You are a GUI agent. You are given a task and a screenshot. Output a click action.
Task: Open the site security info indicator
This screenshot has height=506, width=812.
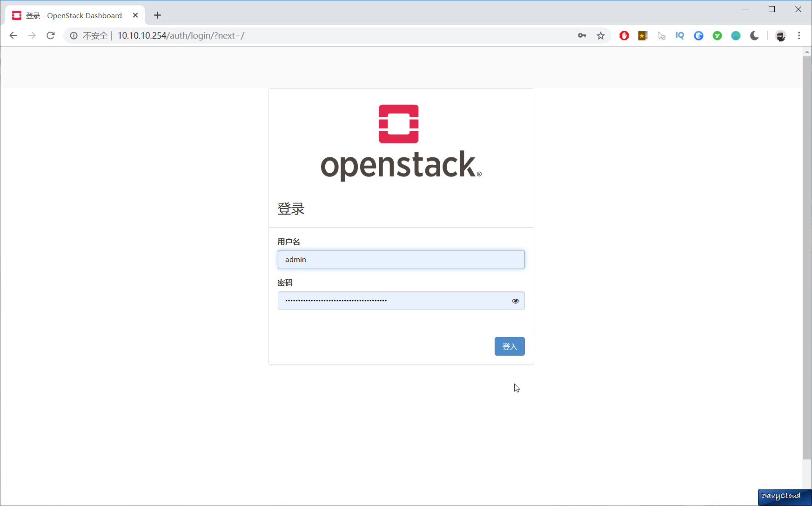tap(74, 35)
